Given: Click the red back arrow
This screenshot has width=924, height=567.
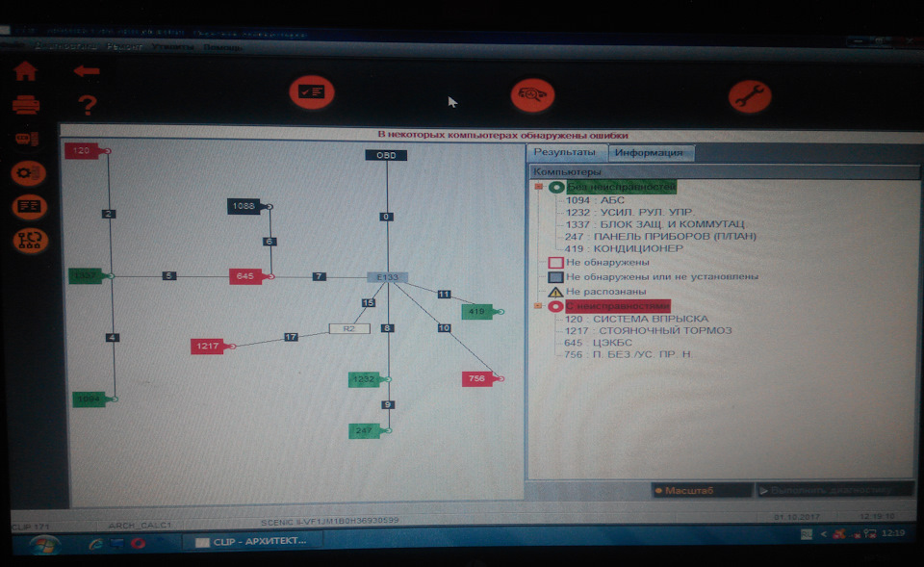Looking at the screenshot, I should 87,71.
